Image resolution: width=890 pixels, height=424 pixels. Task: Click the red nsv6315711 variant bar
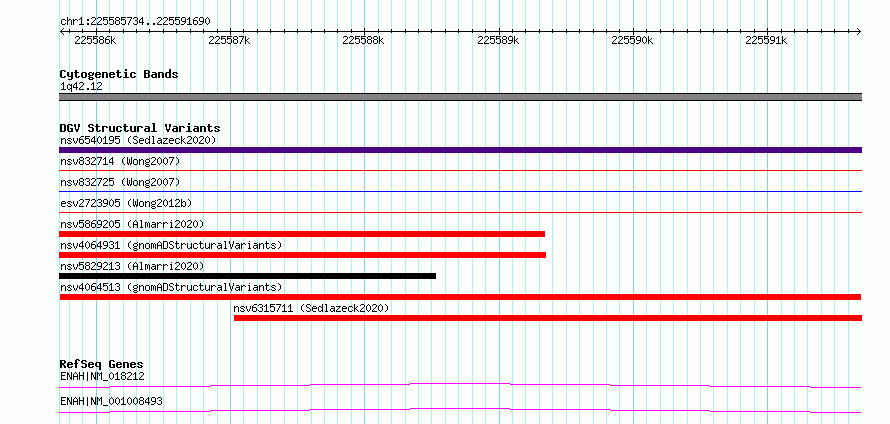[x=548, y=318]
